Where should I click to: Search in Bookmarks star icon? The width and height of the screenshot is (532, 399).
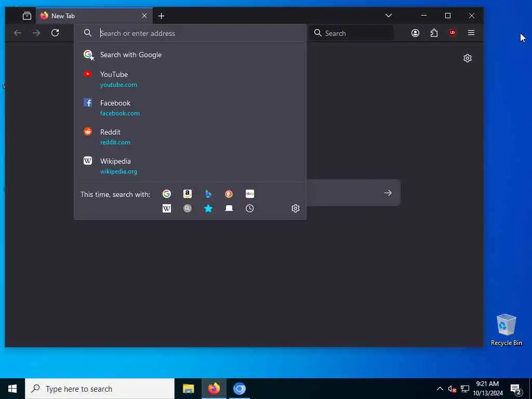[x=208, y=208]
